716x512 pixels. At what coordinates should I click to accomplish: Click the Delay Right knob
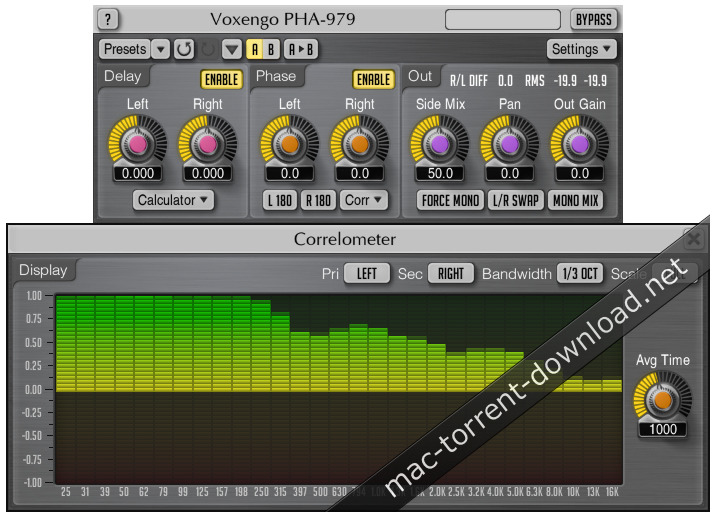coord(208,144)
